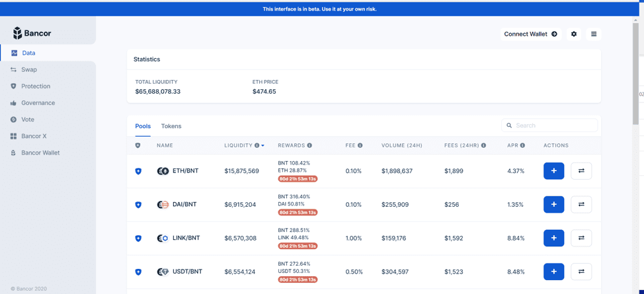Image resolution: width=644 pixels, height=294 pixels.
Task: Sort by Liquidity using the dropdown arrow
Action: tap(263, 146)
